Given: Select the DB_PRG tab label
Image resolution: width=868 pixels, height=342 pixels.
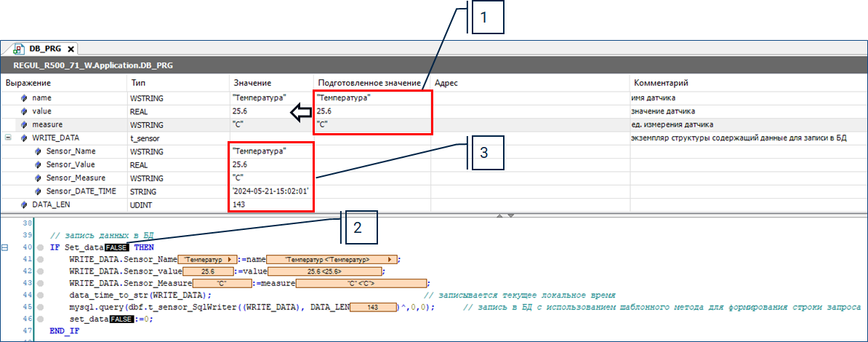Looking at the screenshot, I should pos(45,49).
